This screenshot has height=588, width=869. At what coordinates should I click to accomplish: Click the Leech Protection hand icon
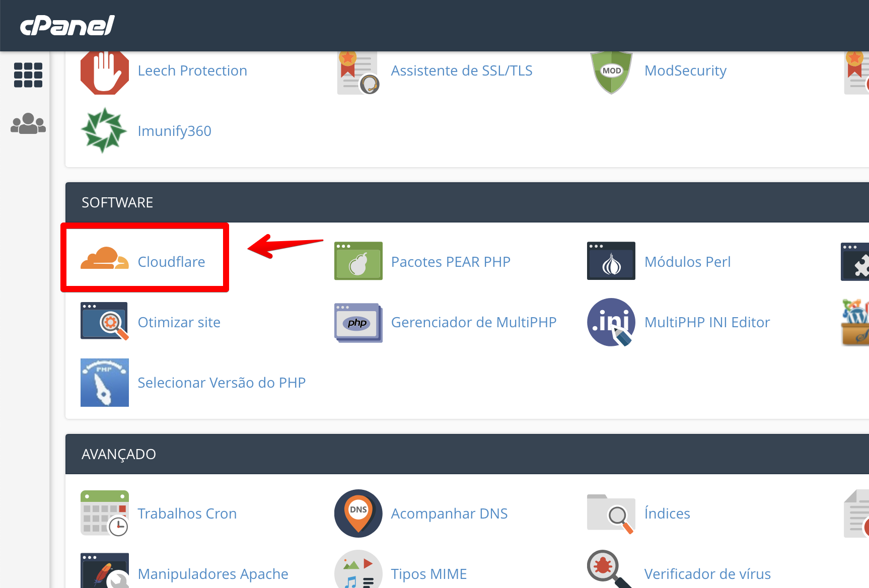(x=104, y=72)
